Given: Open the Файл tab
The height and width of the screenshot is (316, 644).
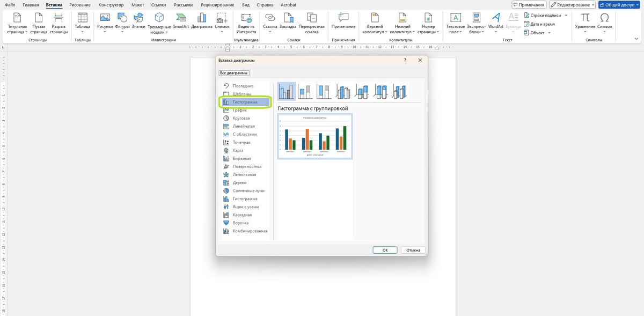Looking at the screenshot, I should (x=10, y=4).
